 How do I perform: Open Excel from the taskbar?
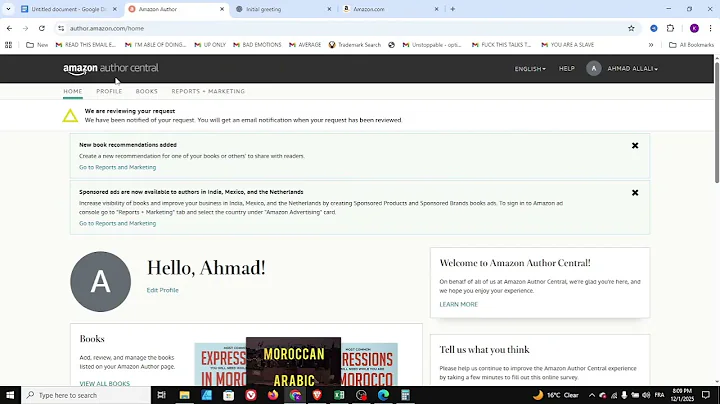coord(339,395)
